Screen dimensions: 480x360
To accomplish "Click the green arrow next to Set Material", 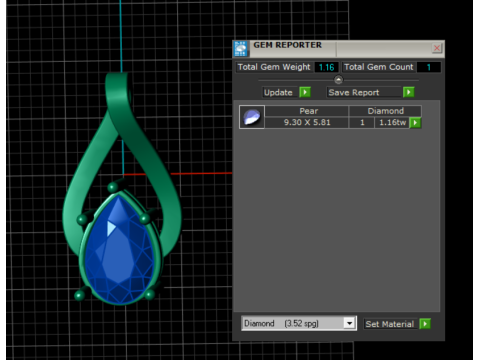I will [425, 324].
